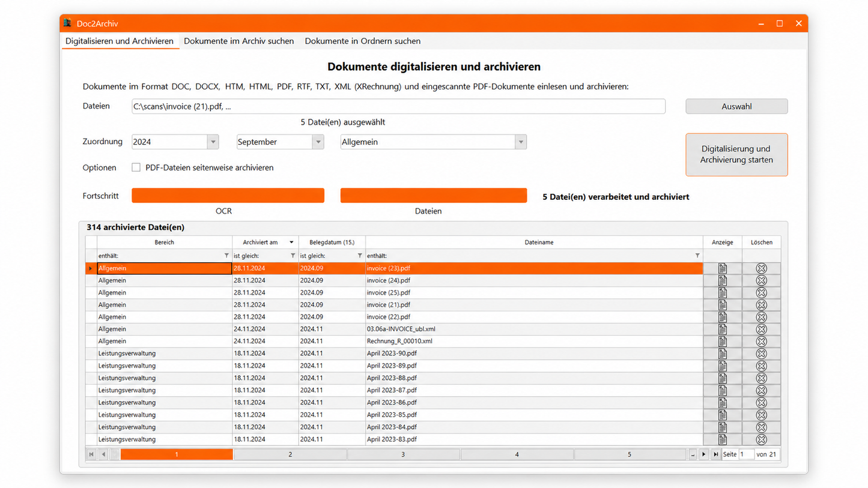Click the Seite page number field

coord(747,454)
